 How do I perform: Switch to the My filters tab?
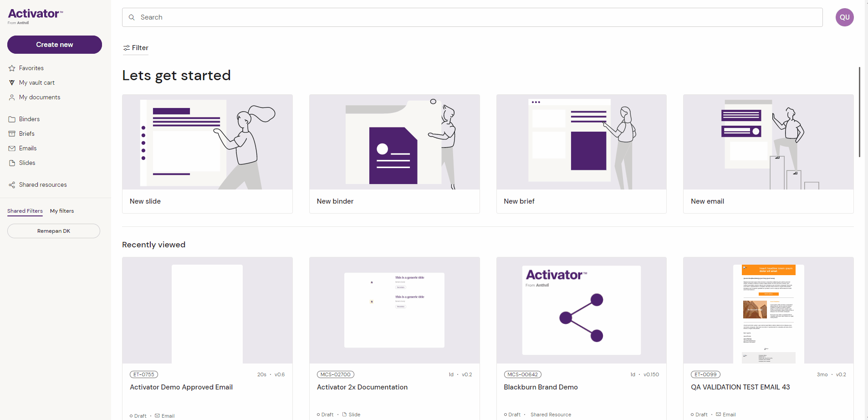(62, 211)
